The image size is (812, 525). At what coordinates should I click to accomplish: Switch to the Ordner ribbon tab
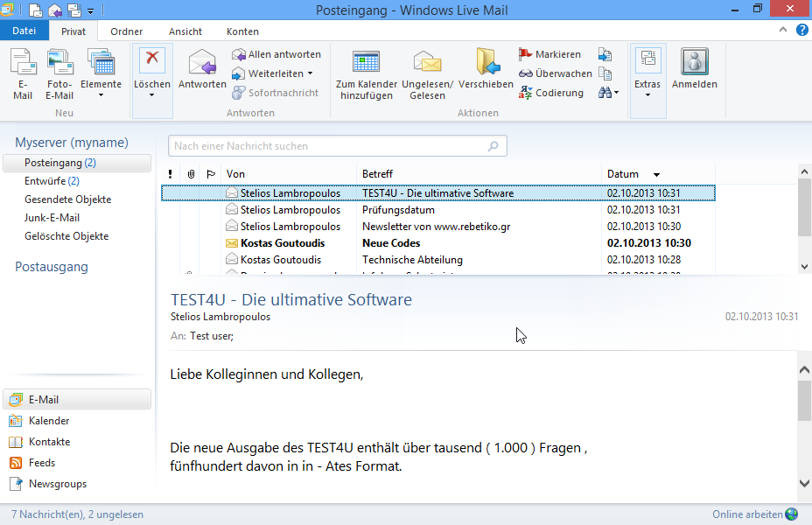(126, 31)
